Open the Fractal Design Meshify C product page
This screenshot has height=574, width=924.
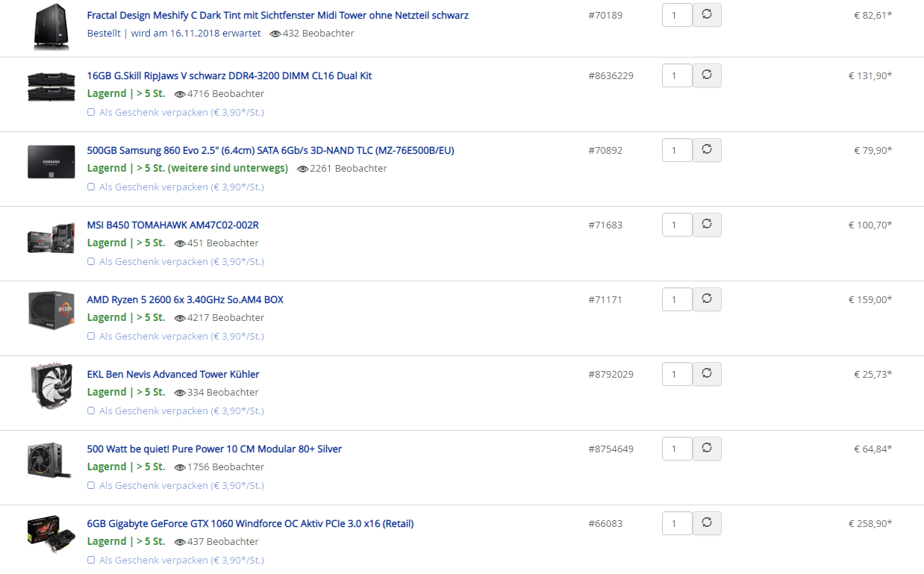(x=278, y=15)
